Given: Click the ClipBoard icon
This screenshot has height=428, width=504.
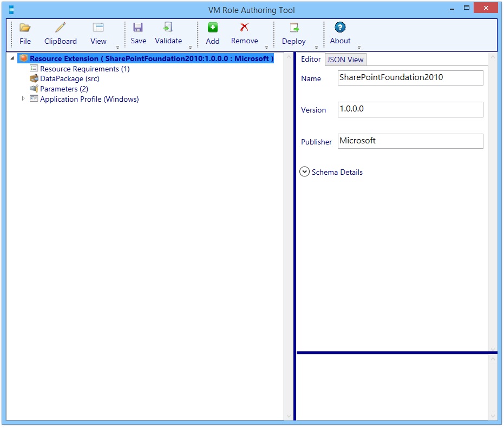Looking at the screenshot, I should click(x=60, y=32).
